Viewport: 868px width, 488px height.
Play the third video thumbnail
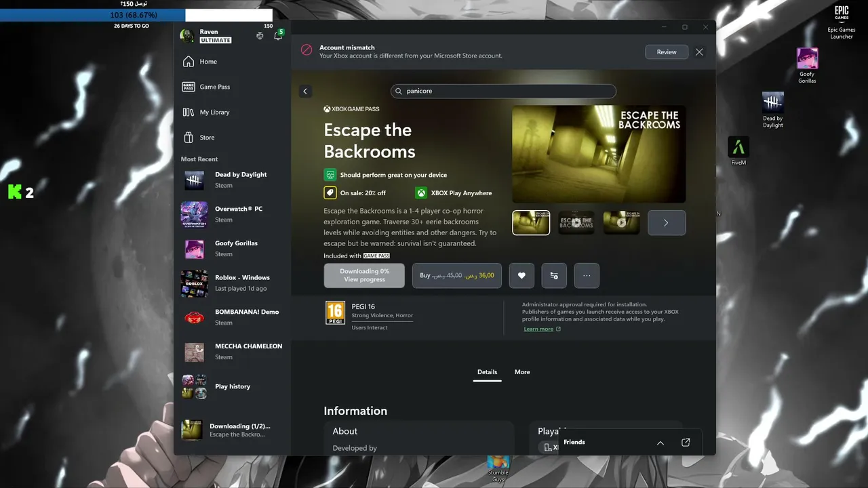621,222
